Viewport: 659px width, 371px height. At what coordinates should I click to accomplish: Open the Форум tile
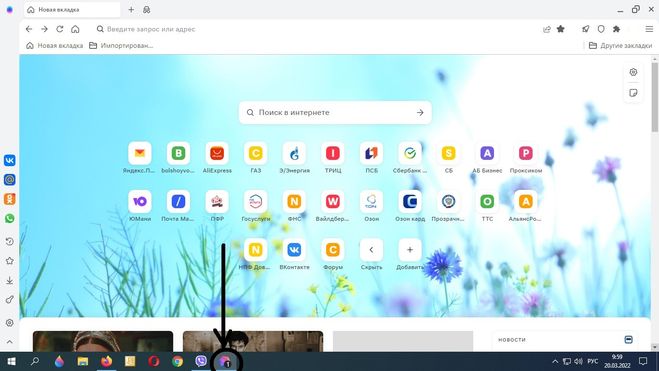tap(333, 255)
